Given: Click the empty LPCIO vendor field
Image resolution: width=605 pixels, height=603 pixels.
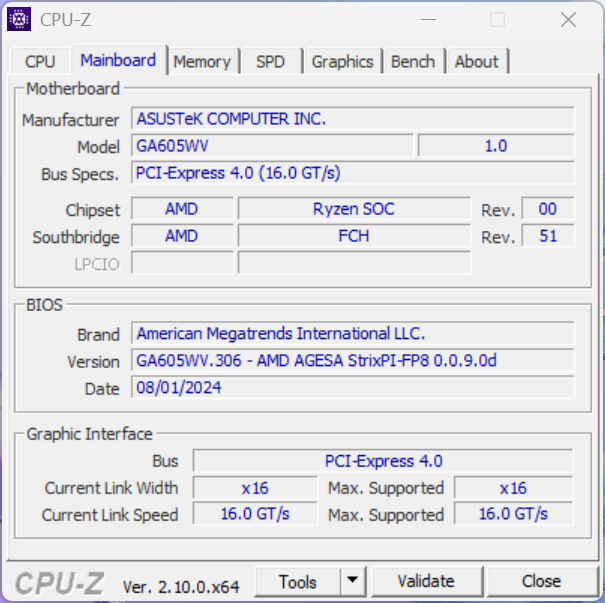Looking at the screenshot, I should [182, 263].
